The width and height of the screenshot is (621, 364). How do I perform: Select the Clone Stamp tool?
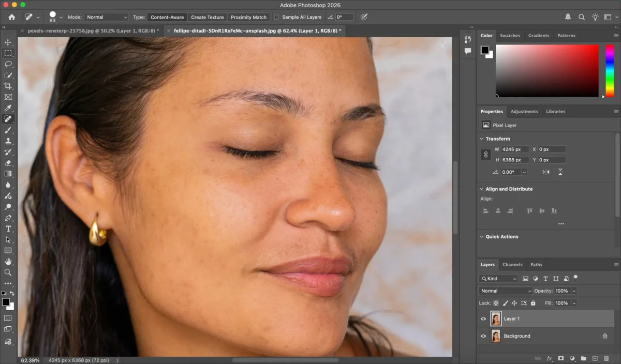point(8,141)
